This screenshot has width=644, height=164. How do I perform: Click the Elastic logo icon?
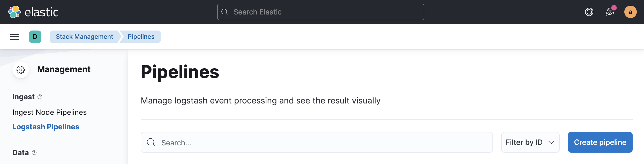point(14,12)
